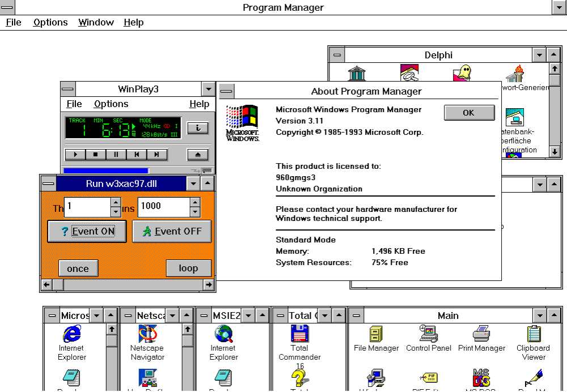This screenshot has height=392, width=567.
Task: Select the notepad icon in Micros group
Action: coord(71,378)
